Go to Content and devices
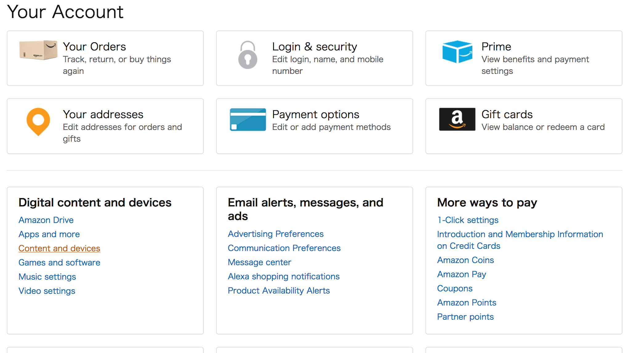644x353 pixels. (x=59, y=248)
